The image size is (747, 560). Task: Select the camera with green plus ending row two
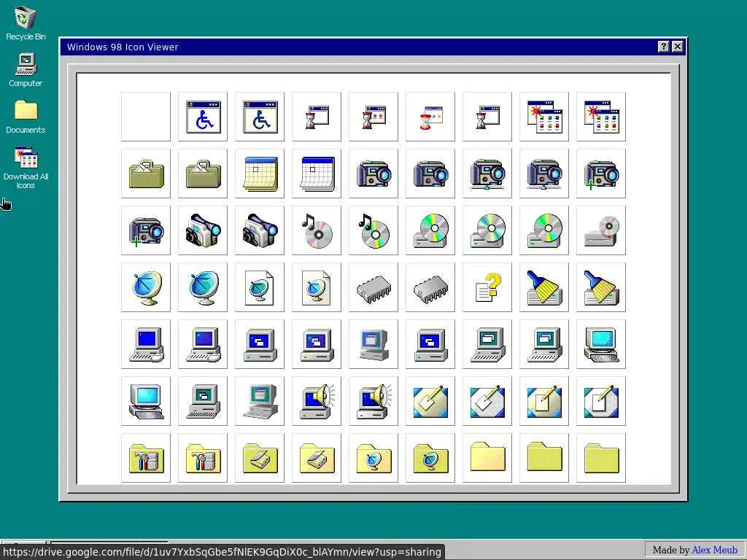click(601, 174)
